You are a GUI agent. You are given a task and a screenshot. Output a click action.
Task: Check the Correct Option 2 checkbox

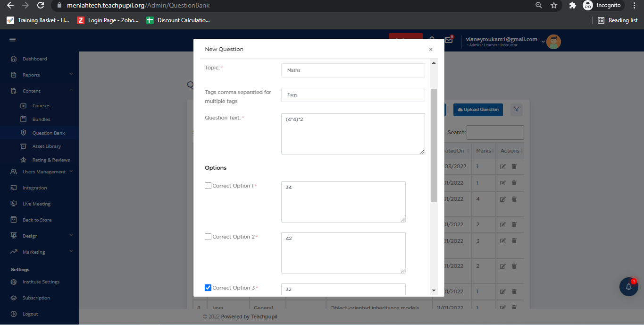(208, 237)
